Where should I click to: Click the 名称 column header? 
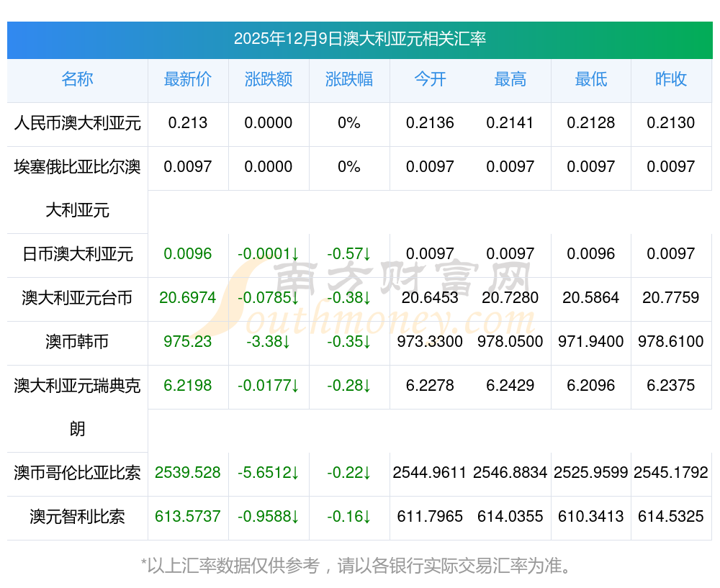click(x=77, y=79)
